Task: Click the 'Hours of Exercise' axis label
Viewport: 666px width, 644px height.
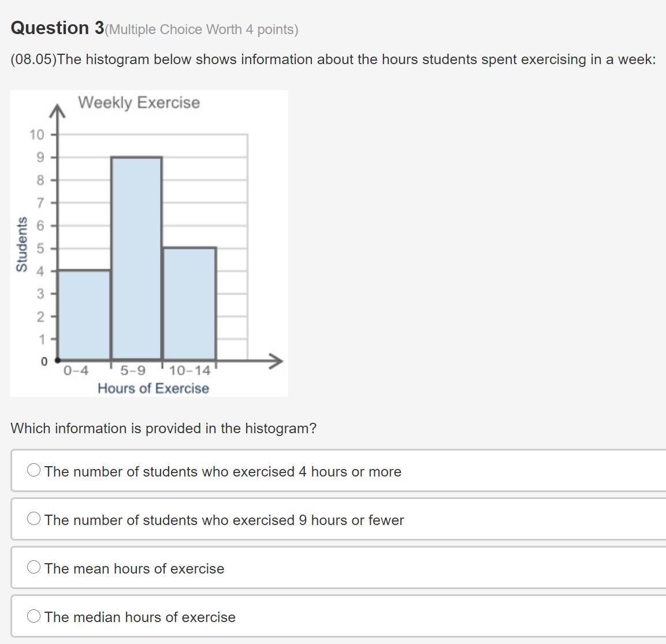Action: click(x=153, y=388)
